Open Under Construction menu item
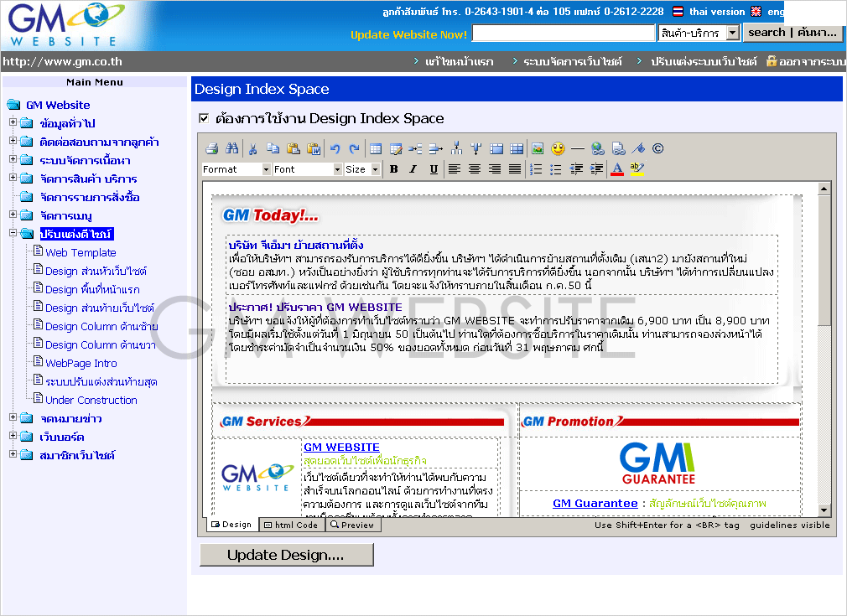 point(91,400)
